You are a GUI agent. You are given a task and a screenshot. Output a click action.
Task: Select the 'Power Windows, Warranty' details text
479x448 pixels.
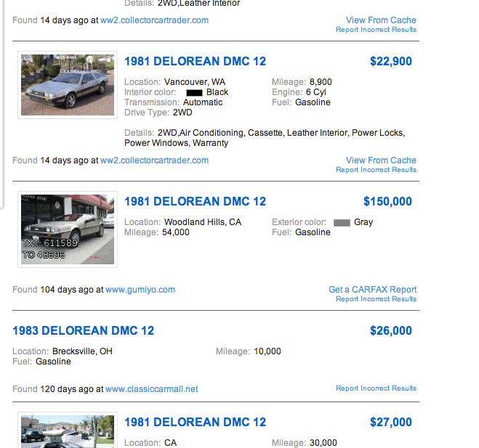(x=177, y=143)
